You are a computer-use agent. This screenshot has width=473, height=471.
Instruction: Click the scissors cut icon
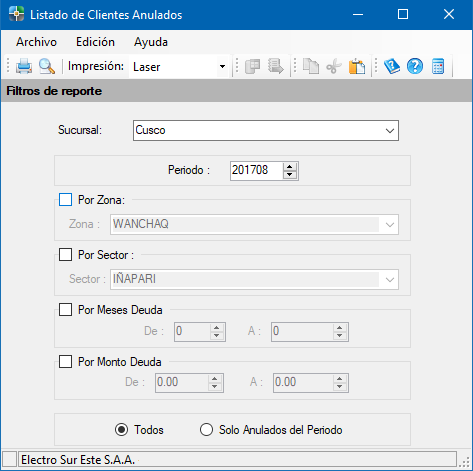tap(334, 66)
